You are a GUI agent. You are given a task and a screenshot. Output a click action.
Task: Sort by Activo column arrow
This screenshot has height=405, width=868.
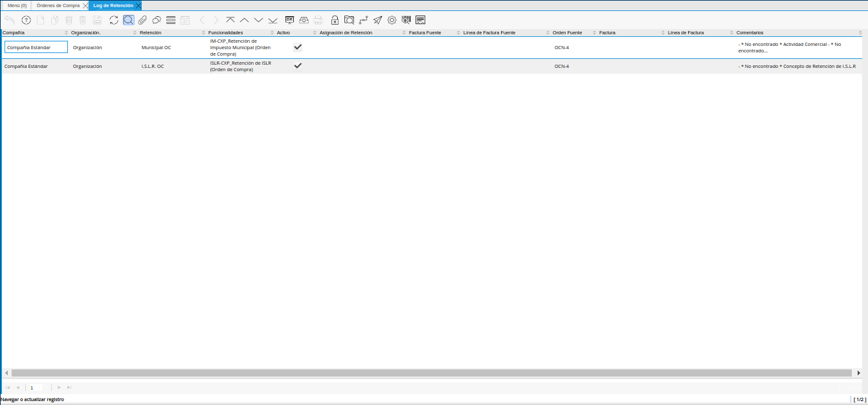tap(315, 32)
